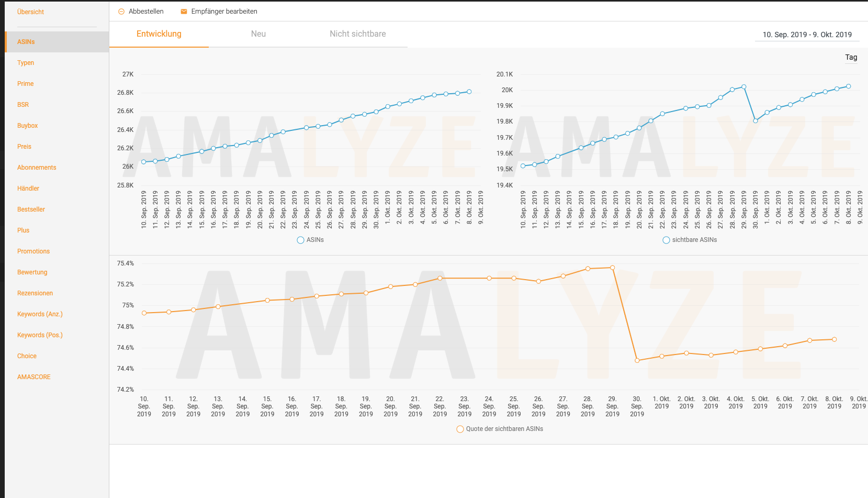The image size is (868, 498).
Task: Select ASINs in the sidebar
Action: (x=57, y=42)
